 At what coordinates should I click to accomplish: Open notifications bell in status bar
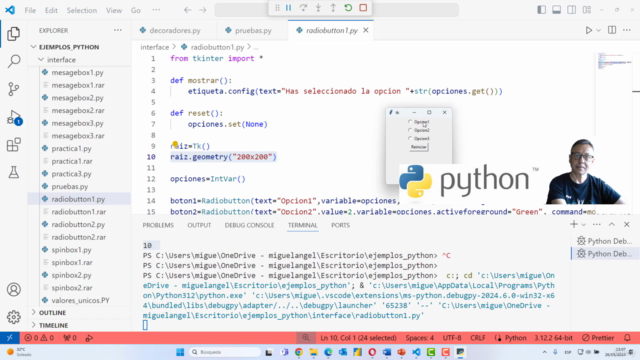tap(627, 338)
